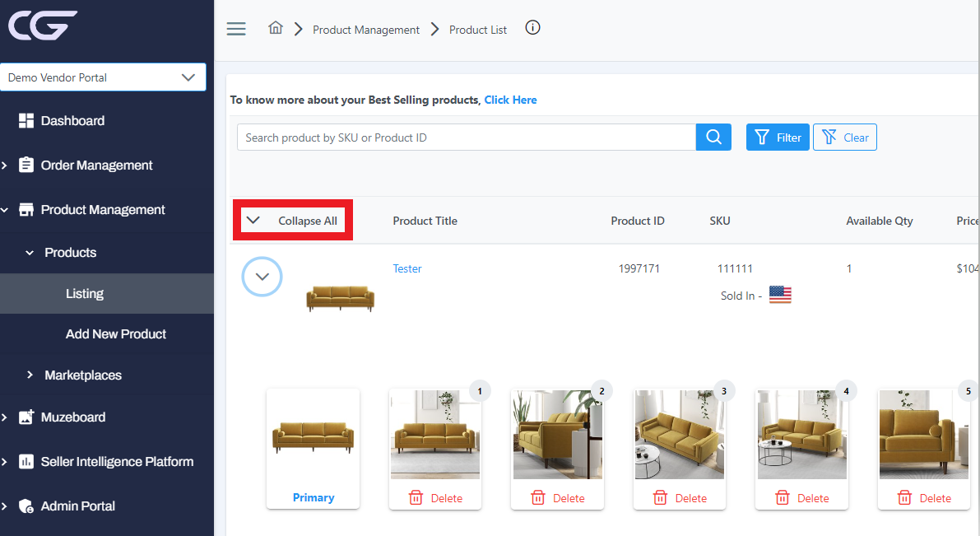Click the Muzeboard image icon

click(26, 417)
